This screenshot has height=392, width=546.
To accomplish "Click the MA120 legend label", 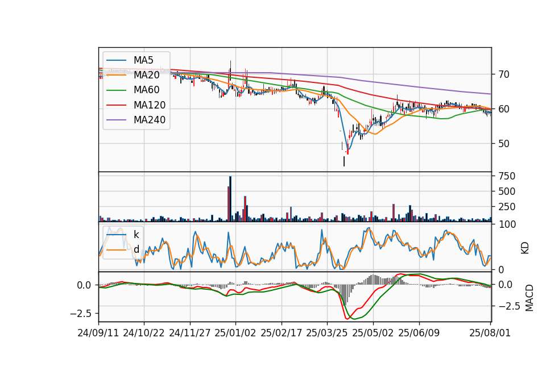I will pyautogui.click(x=150, y=105).
